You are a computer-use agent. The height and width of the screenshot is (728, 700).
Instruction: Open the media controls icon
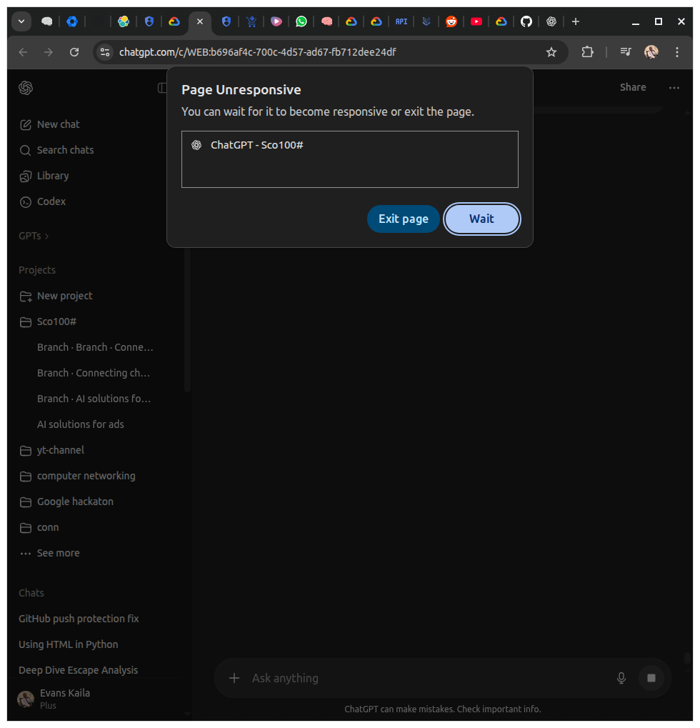(x=625, y=52)
